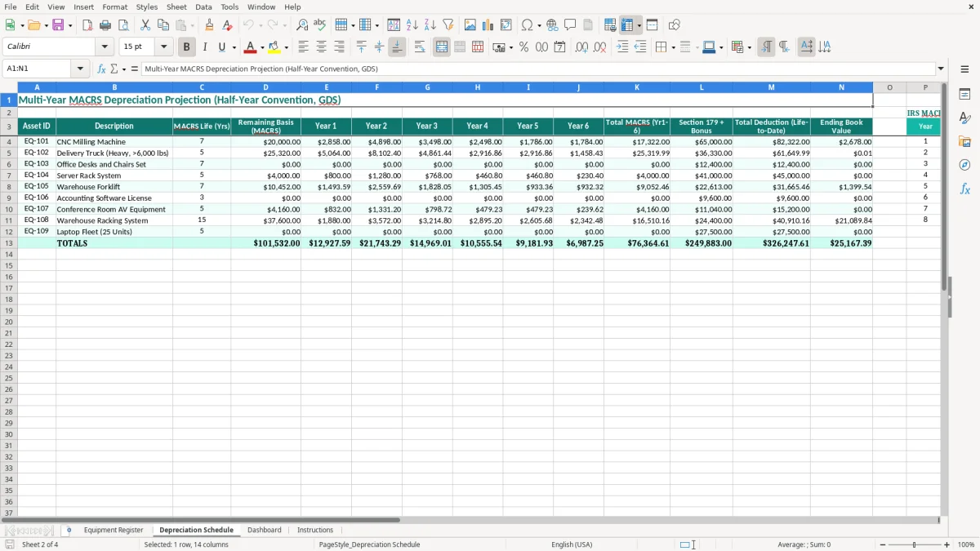This screenshot has height=551, width=980.
Task: Click the Copy icon
Action: (163, 25)
